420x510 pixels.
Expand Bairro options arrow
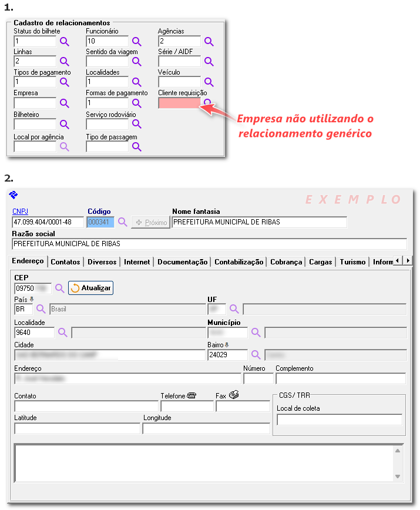coord(227,344)
